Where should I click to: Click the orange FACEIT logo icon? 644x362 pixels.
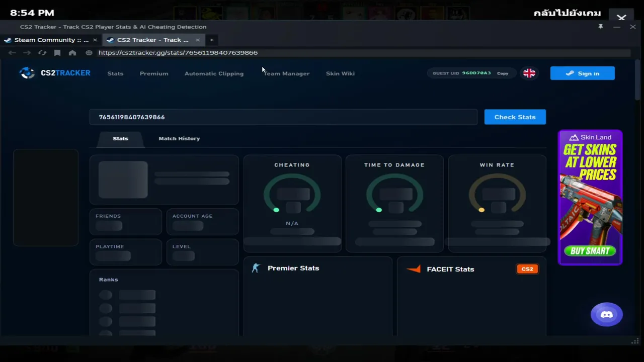(414, 269)
